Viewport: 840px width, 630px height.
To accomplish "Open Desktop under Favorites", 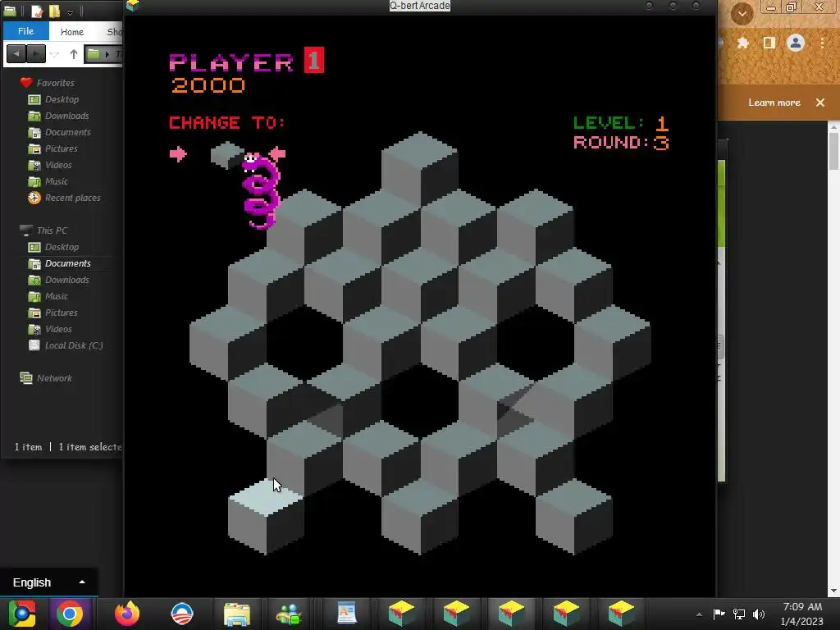I will (62, 99).
